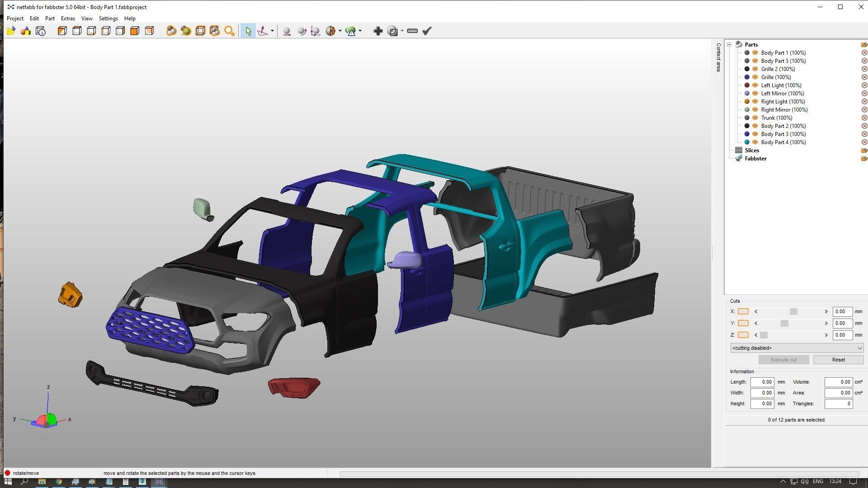The height and width of the screenshot is (488, 868).
Task: Click the Execute cut button
Action: click(x=783, y=360)
